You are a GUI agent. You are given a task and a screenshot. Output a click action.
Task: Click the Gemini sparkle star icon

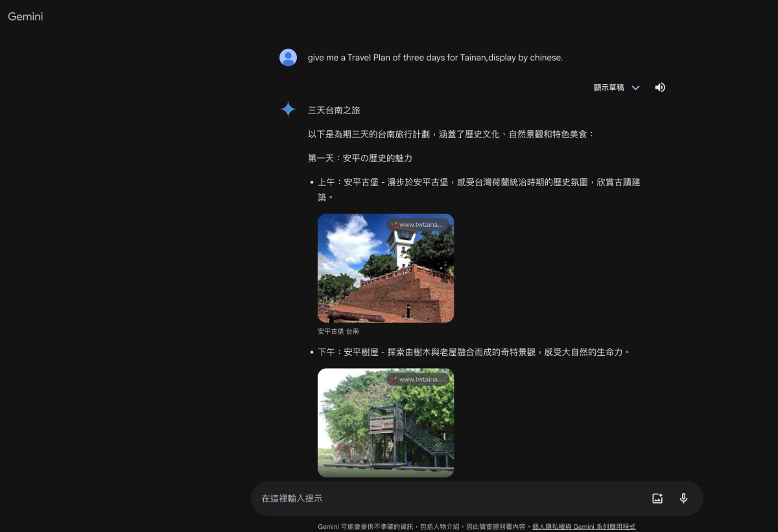pyautogui.click(x=288, y=110)
